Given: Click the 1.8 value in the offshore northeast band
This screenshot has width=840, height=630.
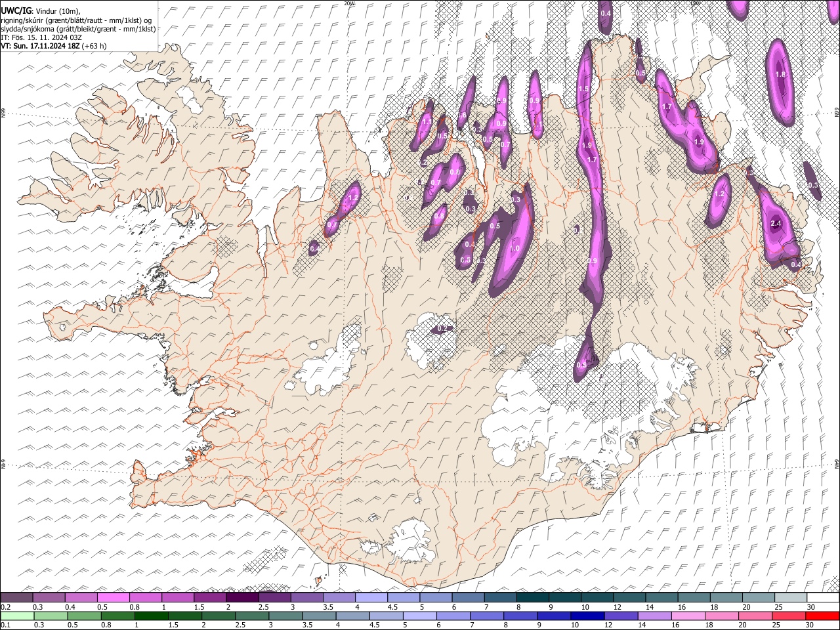Looking at the screenshot, I should [780, 75].
